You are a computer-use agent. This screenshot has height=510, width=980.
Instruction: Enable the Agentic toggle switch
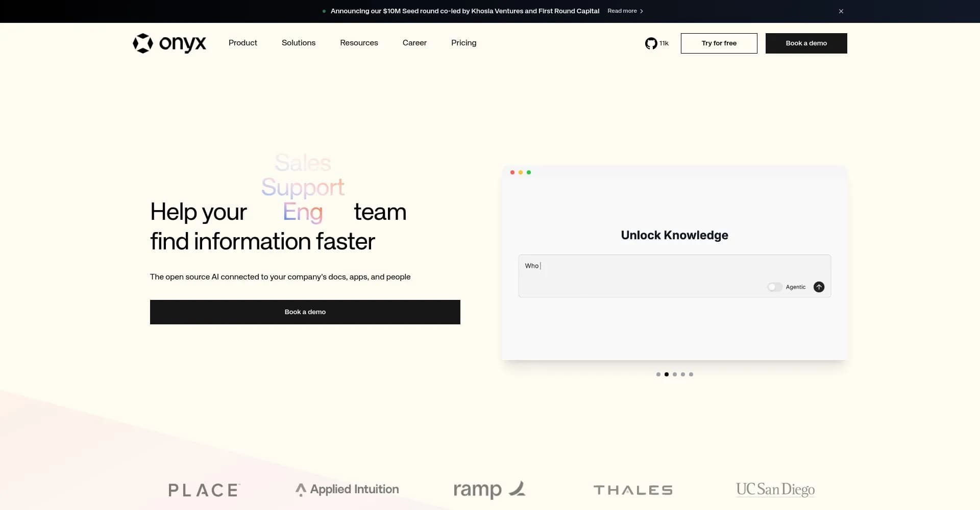[774, 287]
